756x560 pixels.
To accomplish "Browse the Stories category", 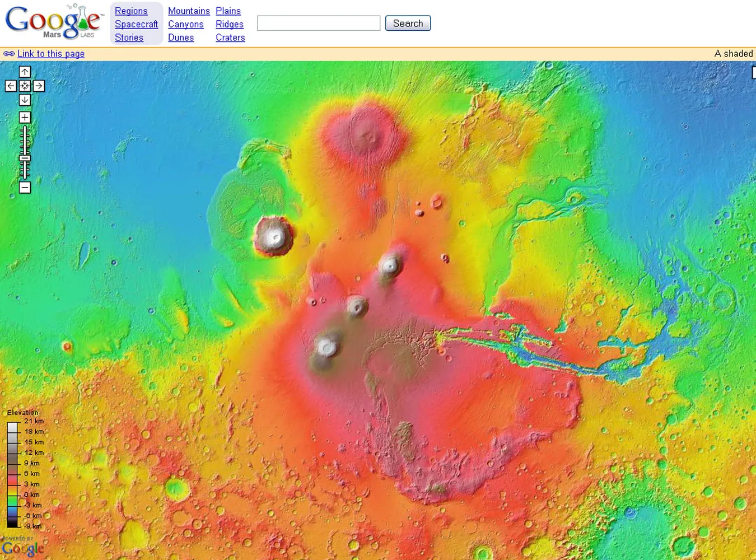I will coord(129,38).
